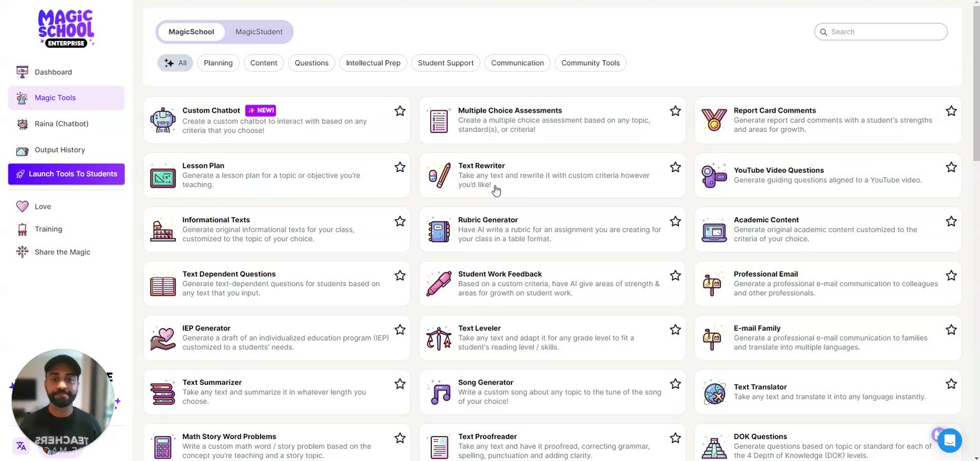The height and width of the screenshot is (461, 980).
Task: Favorite the Lesson Plan tool star
Action: [400, 167]
